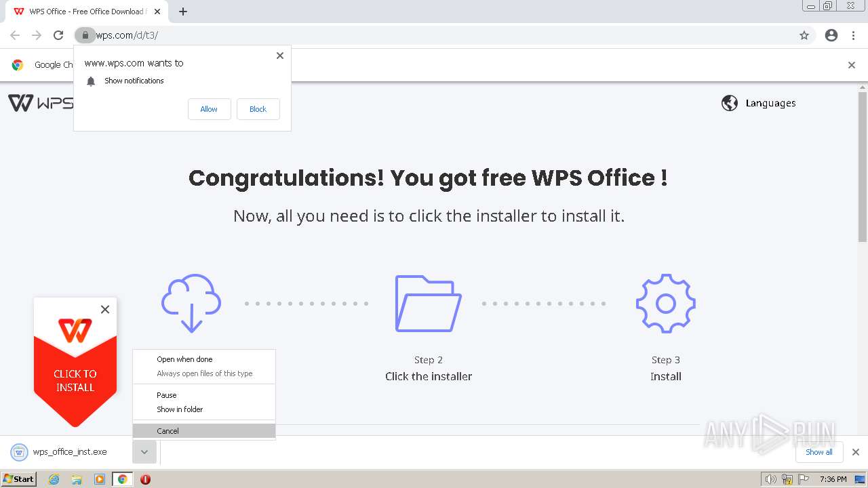This screenshot has width=868, height=488.
Task: Choose Show in folder
Action: tap(204, 409)
